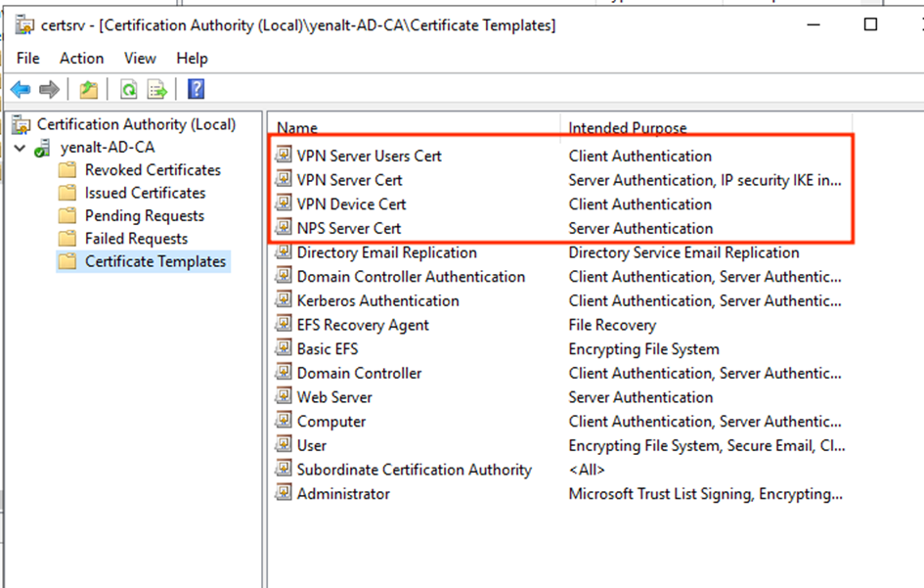Select the VPN Server Users Cert template icon

(x=284, y=155)
